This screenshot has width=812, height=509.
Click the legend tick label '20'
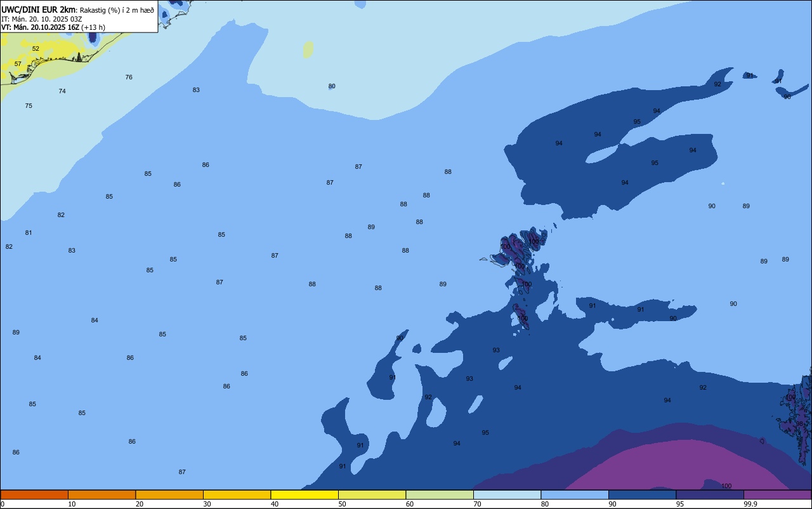click(x=140, y=504)
